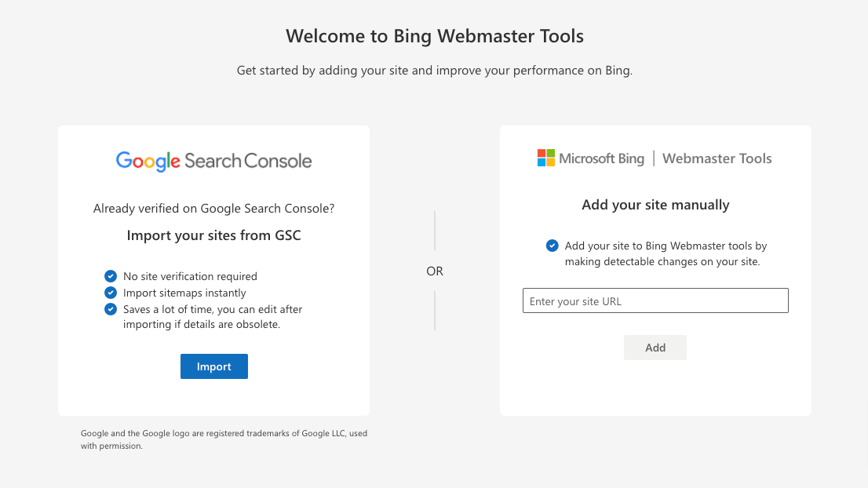The width and height of the screenshot is (868, 488).
Task: Click the checkmark beside 'Saves a lot of time'
Action: 111,309
